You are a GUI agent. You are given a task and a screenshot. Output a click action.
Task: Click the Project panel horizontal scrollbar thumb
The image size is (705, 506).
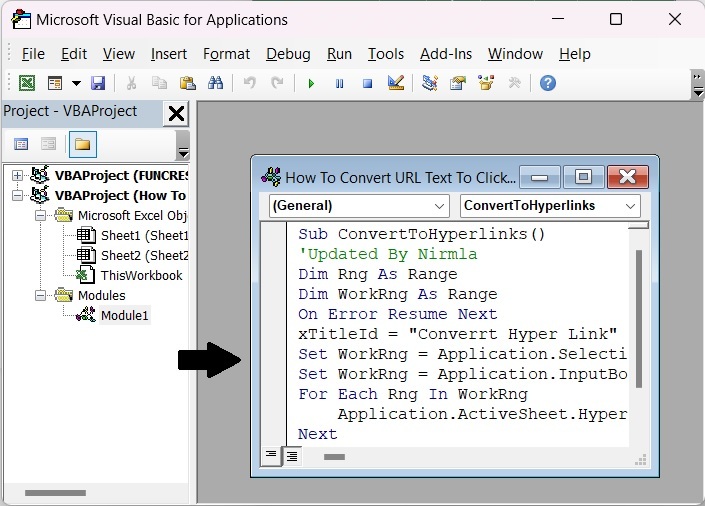(x=55, y=493)
